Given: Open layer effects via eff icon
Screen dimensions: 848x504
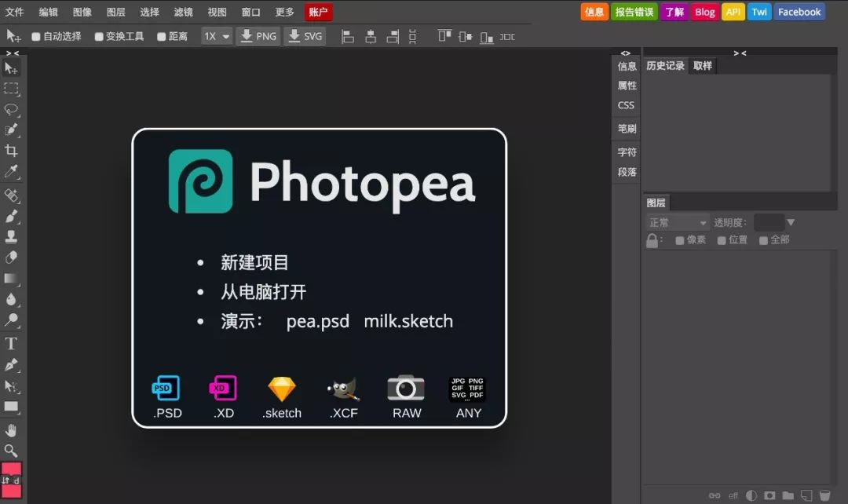Looking at the screenshot, I should pos(733,495).
